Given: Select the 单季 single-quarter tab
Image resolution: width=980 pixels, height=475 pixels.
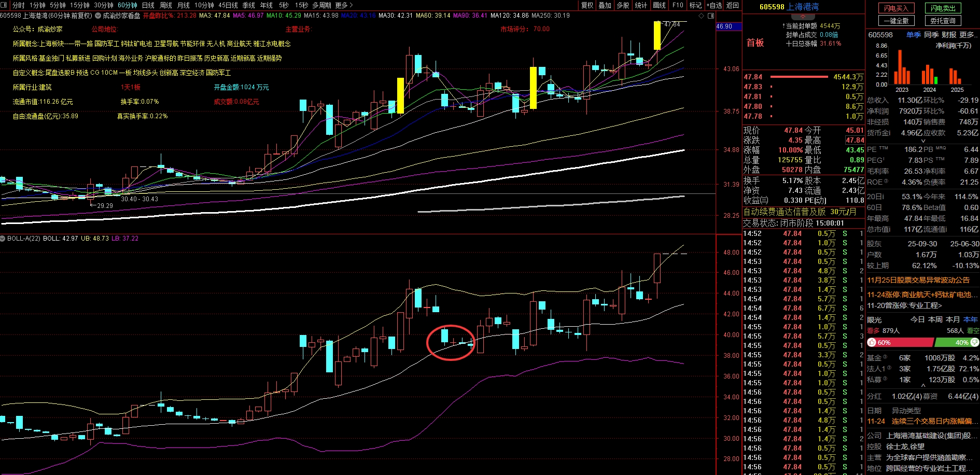Looking at the screenshot, I should [x=914, y=35].
